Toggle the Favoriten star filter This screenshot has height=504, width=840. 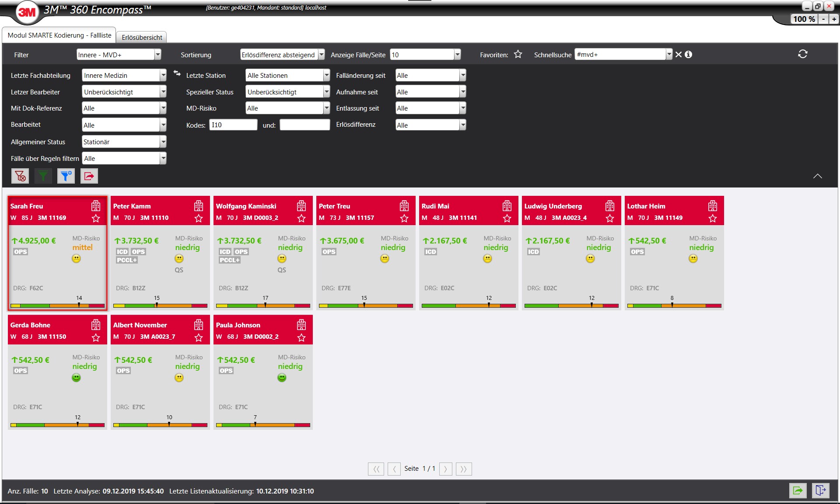coord(518,54)
